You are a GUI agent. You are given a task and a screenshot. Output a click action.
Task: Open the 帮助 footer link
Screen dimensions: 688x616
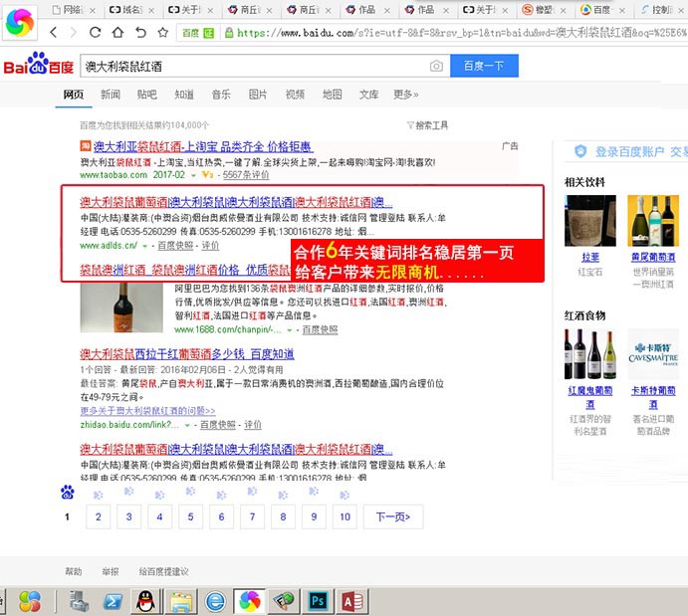tap(74, 571)
